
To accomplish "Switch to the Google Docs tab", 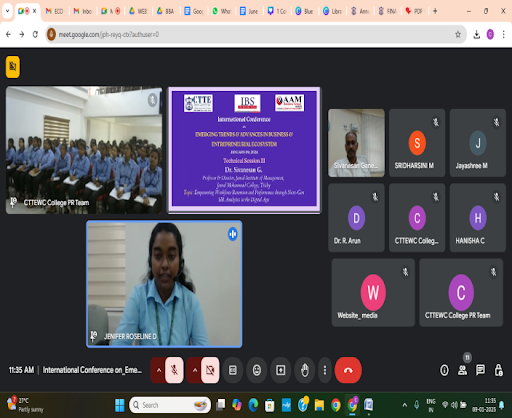I will tap(194, 11).
